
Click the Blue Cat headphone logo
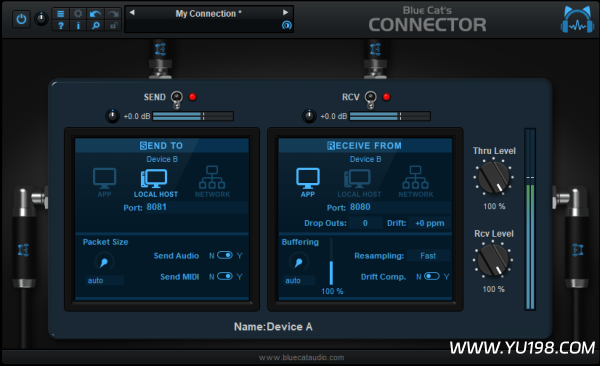577,19
